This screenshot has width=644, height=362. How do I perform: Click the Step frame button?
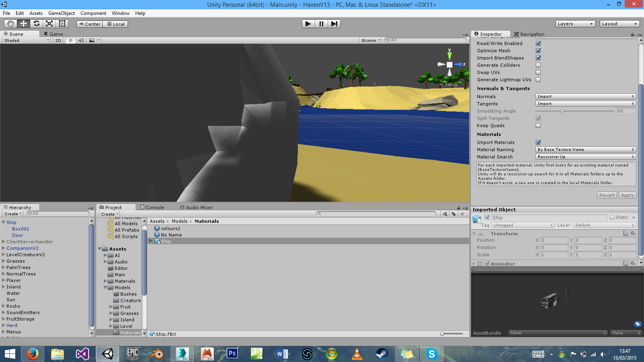click(334, 24)
